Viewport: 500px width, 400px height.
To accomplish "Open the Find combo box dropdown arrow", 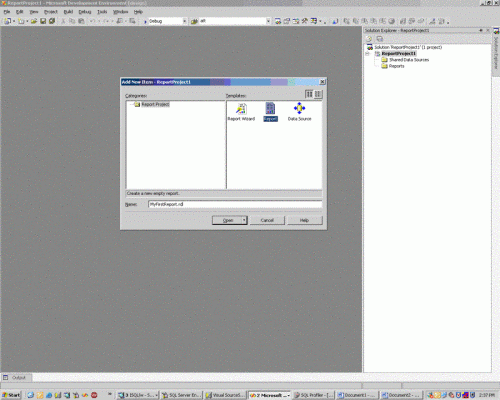I will click(268, 21).
